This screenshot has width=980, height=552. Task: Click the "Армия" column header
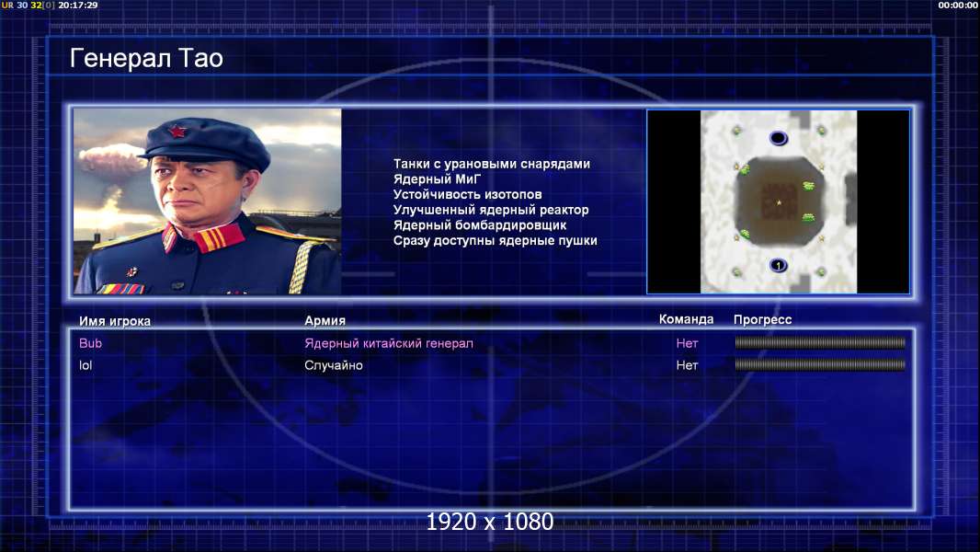pos(325,320)
